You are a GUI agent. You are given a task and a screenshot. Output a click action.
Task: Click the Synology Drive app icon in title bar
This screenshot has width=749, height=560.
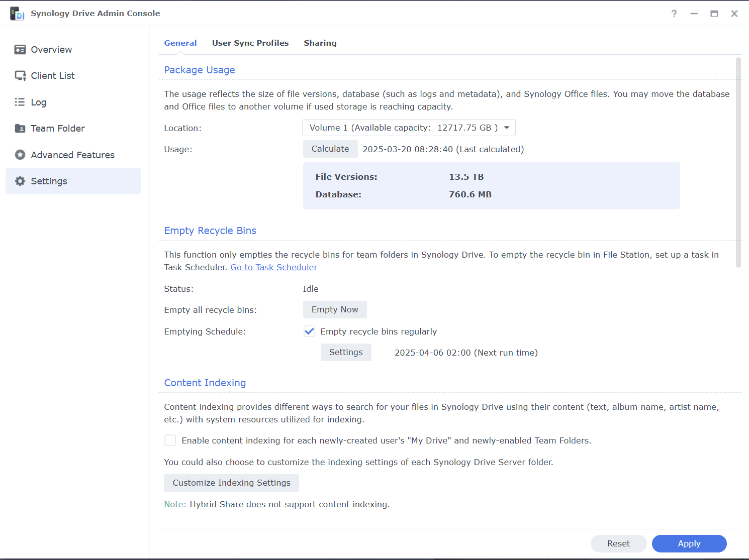tap(17, 14)
